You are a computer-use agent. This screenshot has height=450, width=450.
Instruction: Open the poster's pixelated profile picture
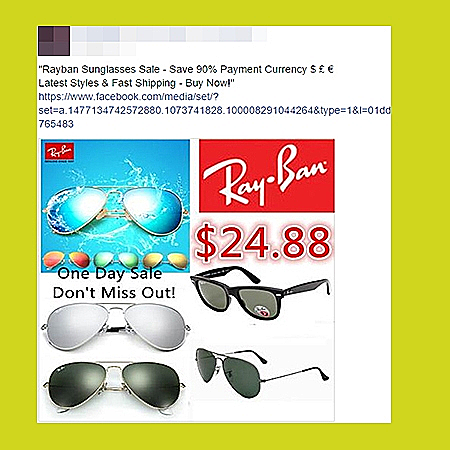54,41
